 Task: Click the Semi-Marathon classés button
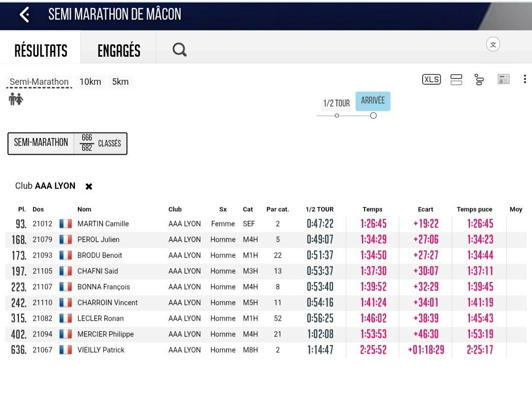click(x=67, y=143)
